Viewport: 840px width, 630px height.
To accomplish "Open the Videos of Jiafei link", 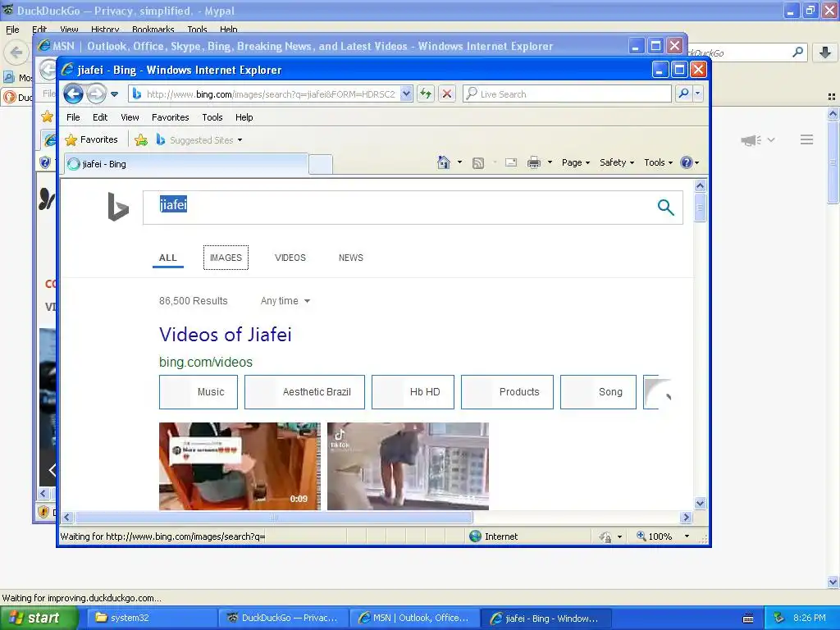I will (226, 335).
